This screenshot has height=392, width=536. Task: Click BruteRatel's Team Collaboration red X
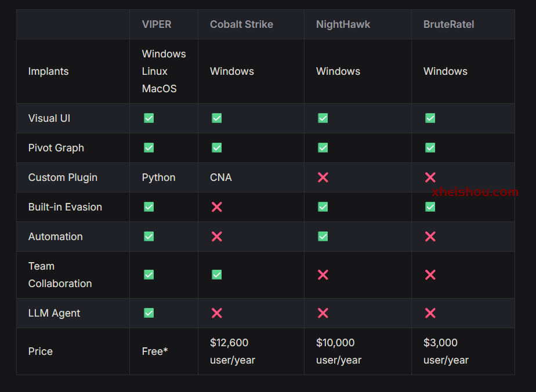[x=430, y=275]
